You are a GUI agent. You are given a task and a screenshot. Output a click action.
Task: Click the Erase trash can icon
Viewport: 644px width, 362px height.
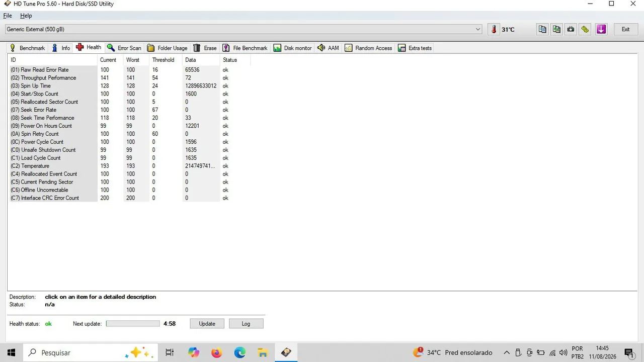tap(197, 48)
